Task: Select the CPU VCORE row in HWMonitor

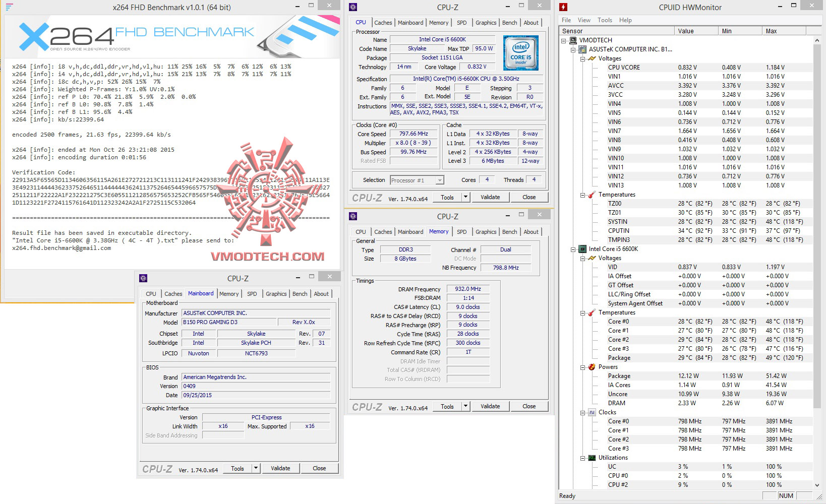Action: [686, 68]
